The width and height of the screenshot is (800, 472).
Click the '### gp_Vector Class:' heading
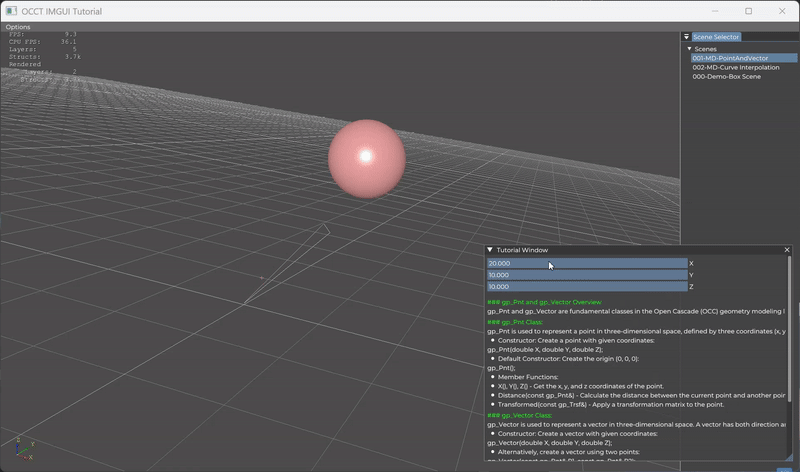[x=519, y=415]
